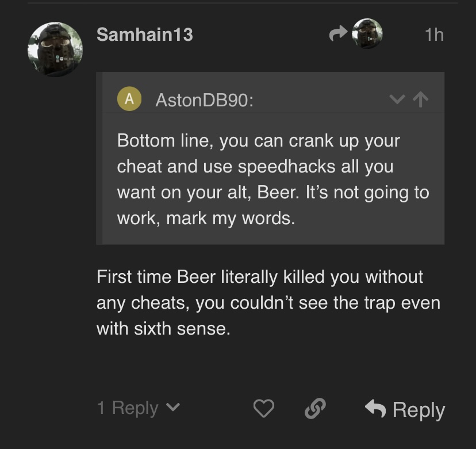Image resolution: width=476 pixels, height=449 pixels.
Task: Click the in-reply-to curved arrow icon
Action: click(x=337, y=35)
